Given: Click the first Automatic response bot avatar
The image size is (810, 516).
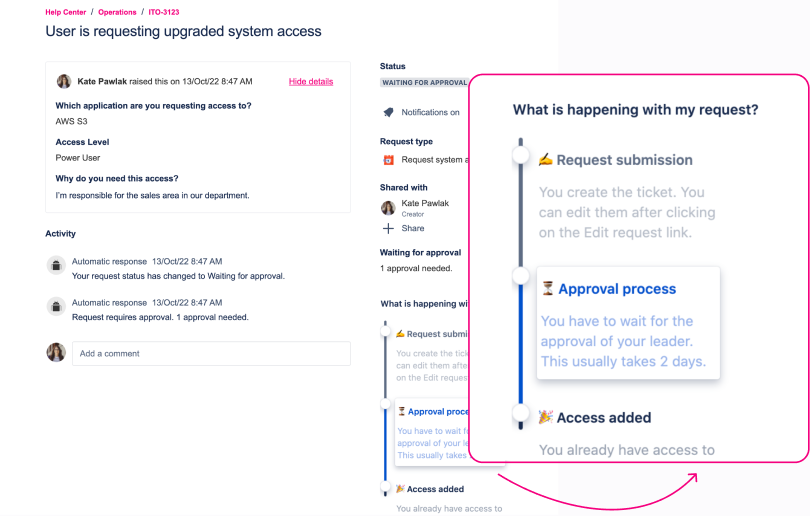Looking at the screenshot, I should [56, 265].
